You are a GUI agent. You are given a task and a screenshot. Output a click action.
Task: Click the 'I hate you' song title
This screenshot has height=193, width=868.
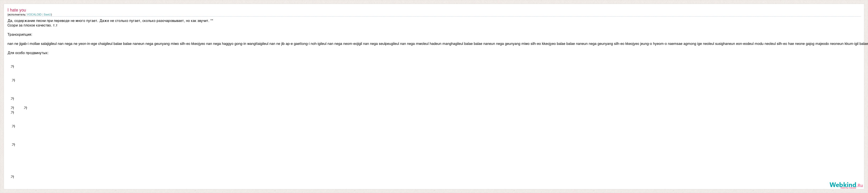click(16, 10)
